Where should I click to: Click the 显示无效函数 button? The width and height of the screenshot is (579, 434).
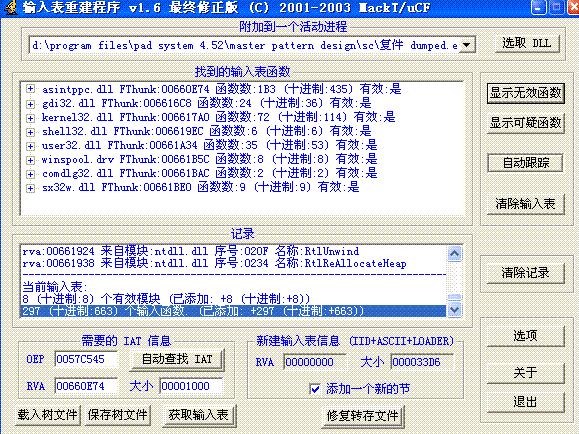click(x=525, y=93)
